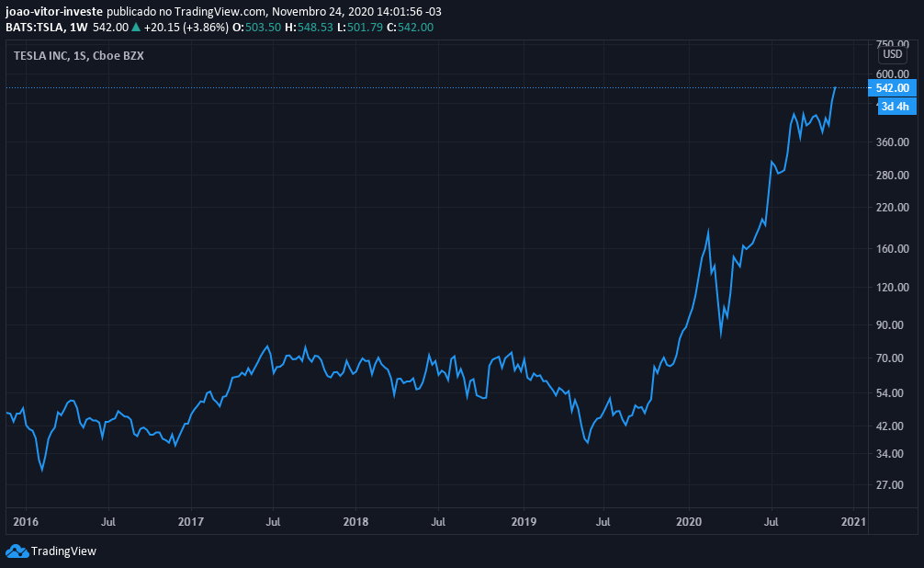924x568 pixels.
Task: Click the low value L:501.79
Action: tap(359, 28)
